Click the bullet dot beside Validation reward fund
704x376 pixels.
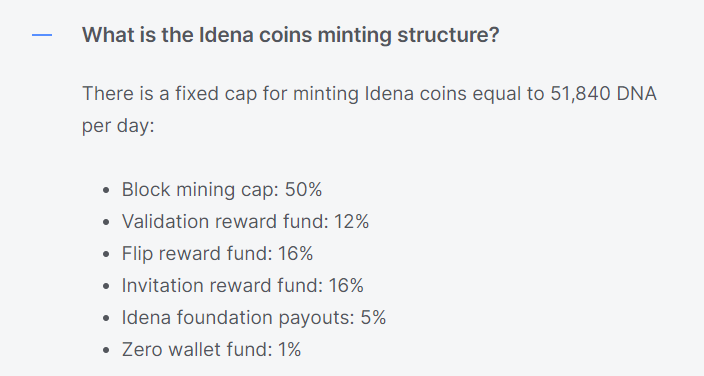click(106, 222)
